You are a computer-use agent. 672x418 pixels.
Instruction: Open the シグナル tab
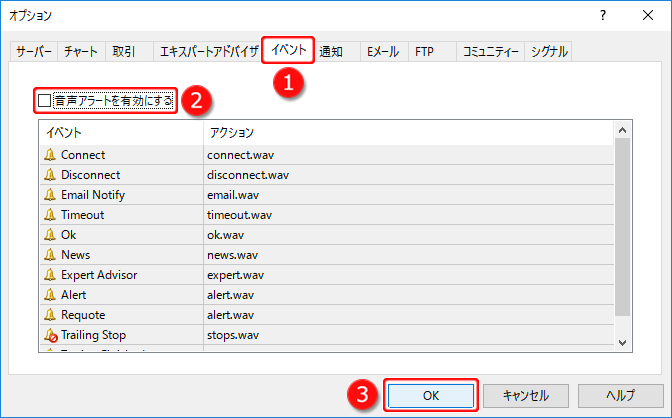[549, 52]
